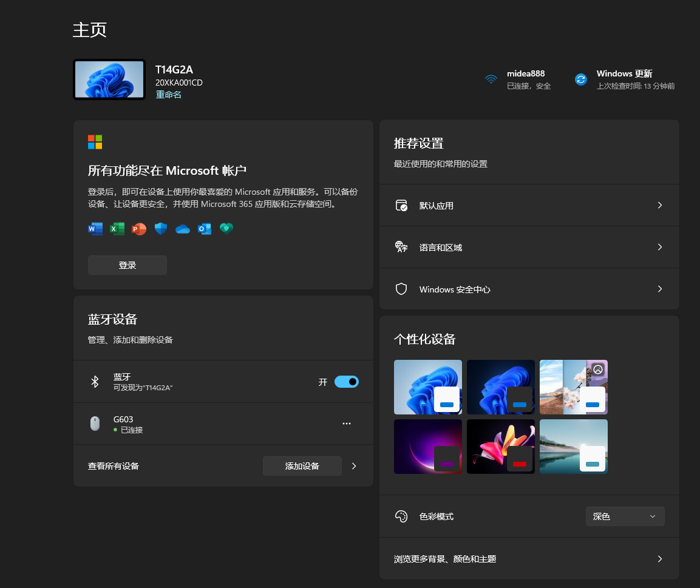Open the 语言和区域 settings row
700x588 pixels.
pos(529,247)
